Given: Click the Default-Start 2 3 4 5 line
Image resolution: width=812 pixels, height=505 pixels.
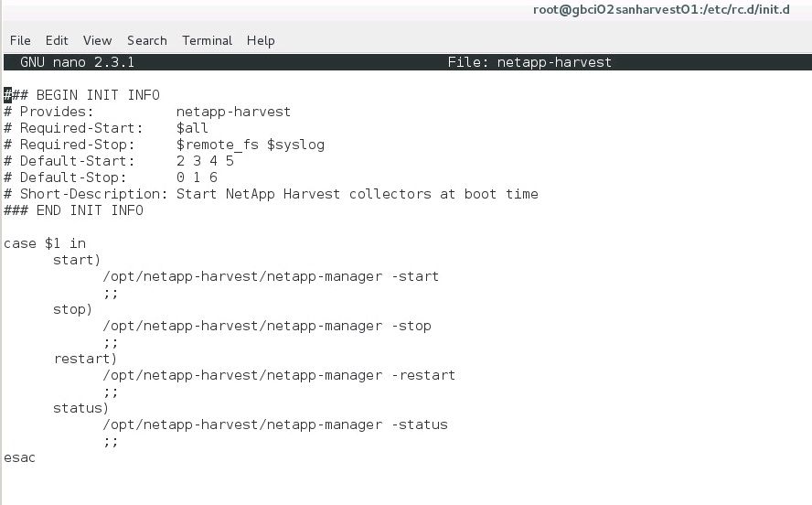Looking at the screenshot, I should (x=119, y=161).
